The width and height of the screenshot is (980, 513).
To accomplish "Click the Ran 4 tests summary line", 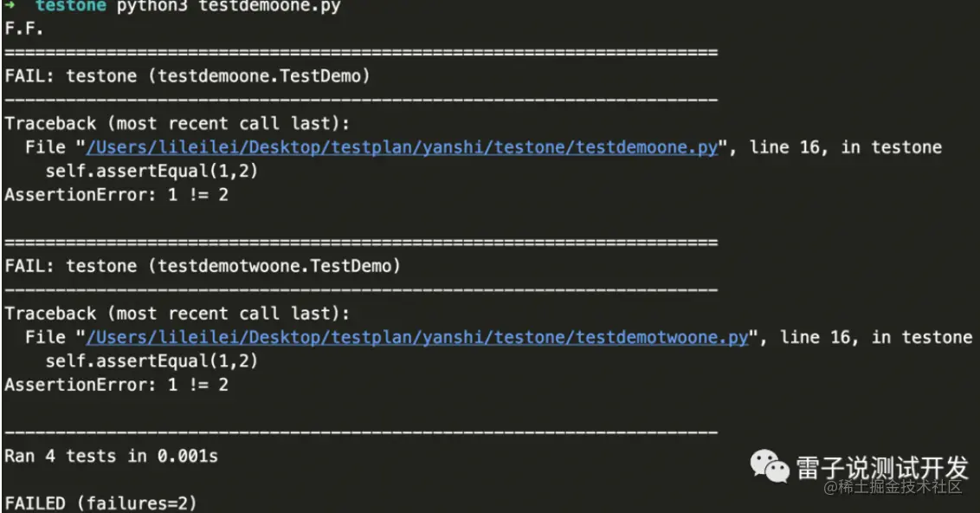I will click(x=111, y=456).
